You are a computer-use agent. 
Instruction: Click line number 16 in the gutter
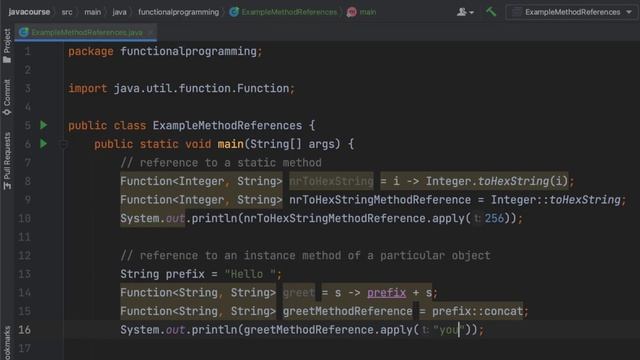24,330
